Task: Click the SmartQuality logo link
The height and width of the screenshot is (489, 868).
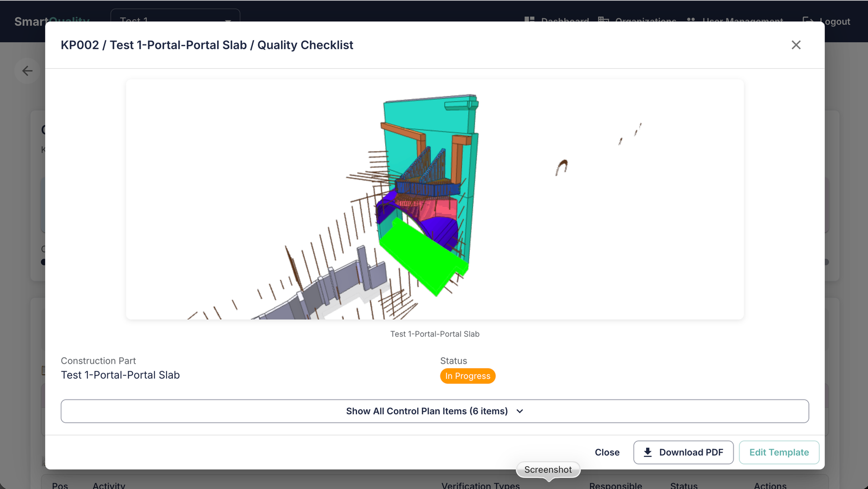Action: pyautogui.click(x=52, y=20)
